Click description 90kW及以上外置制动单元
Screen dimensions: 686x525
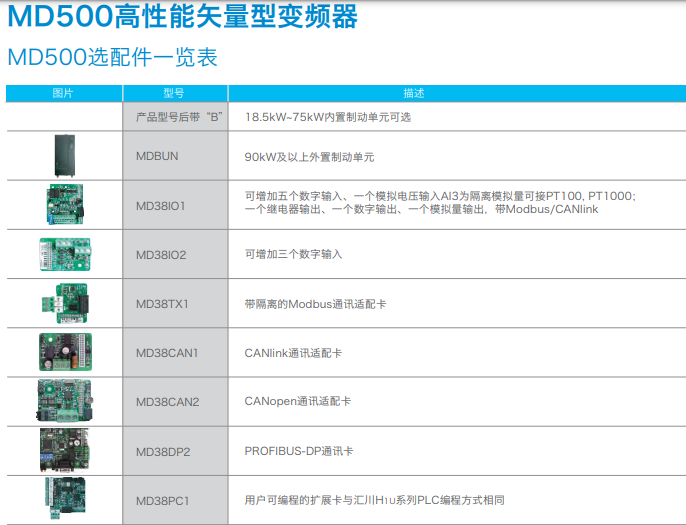pyautogui.click(x=309, y=157)
